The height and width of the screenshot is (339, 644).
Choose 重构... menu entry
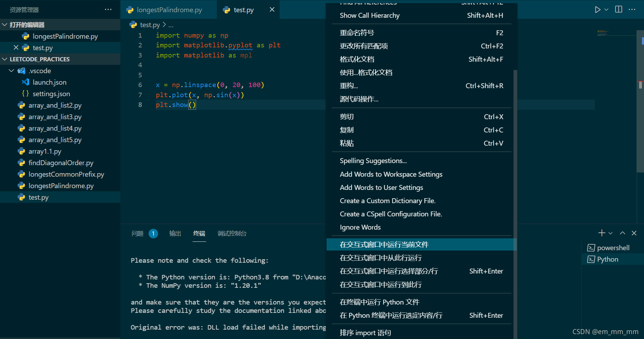coord(421,86)
